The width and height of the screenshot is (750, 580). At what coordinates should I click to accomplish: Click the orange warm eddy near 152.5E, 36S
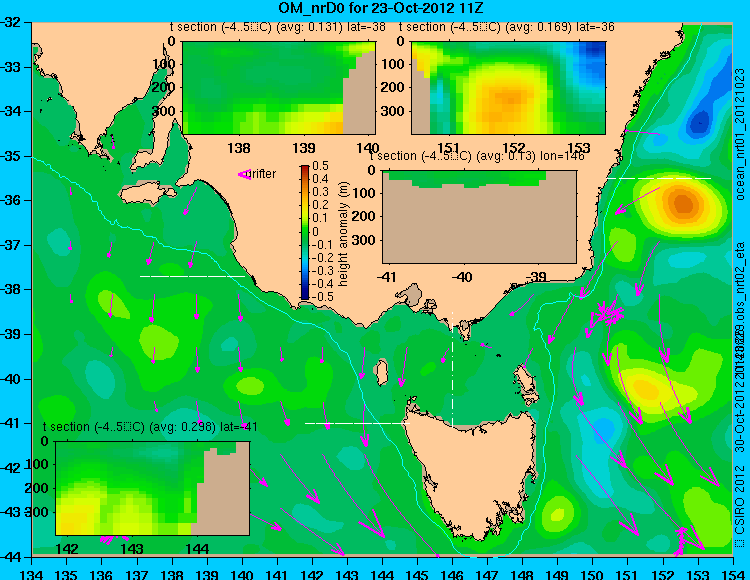[x=684, y=203]
